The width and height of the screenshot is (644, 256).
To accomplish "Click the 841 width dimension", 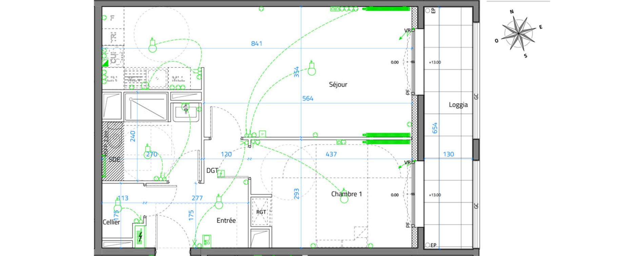I will (257, 43).
